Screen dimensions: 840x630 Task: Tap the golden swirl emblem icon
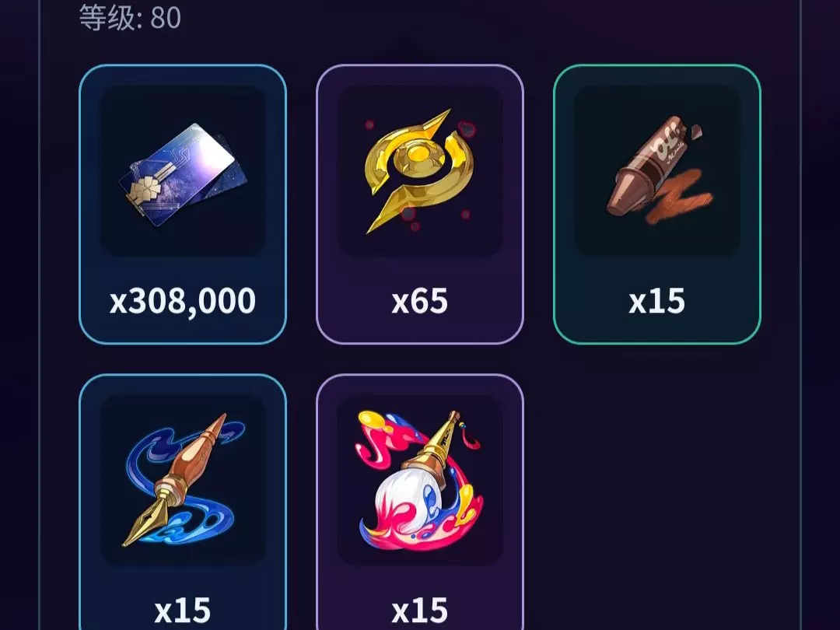419,171
